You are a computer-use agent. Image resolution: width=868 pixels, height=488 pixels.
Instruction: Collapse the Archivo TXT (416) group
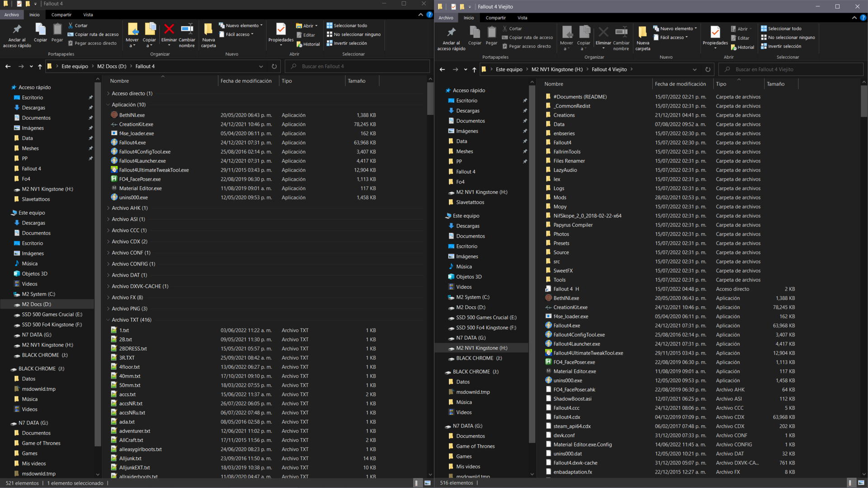tap(108, 320)
